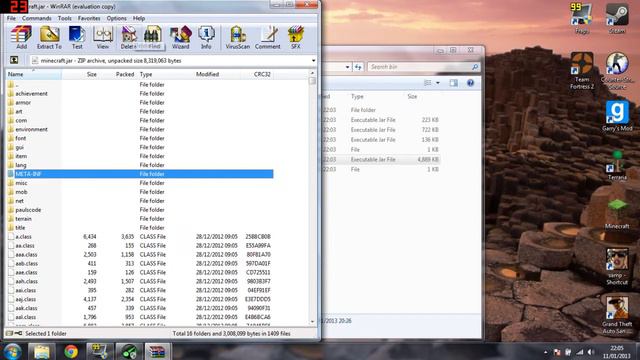The height and width of the screenshot is (360, 640).
Task: Click the View file toolbar icon
Action: [103, 38]
